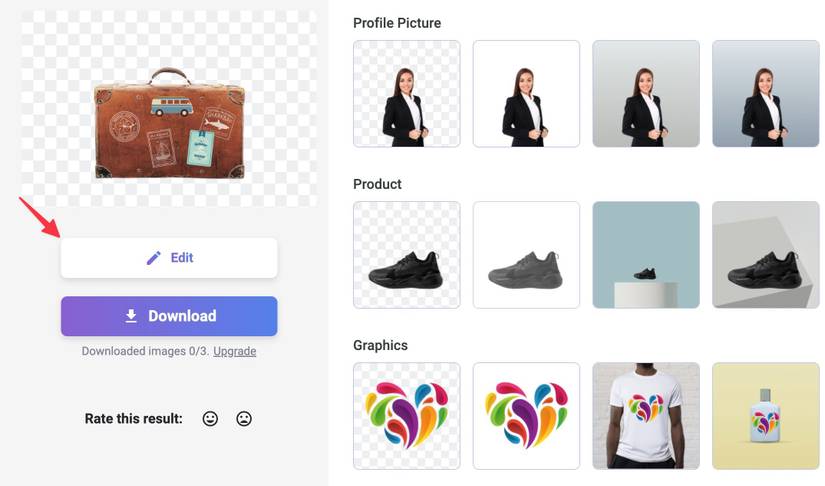Select blue gradient profile picture sample
This screenshot has height=486, width=825.
pos(766,94)
